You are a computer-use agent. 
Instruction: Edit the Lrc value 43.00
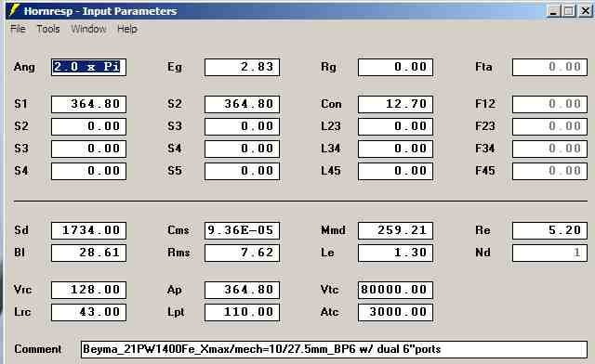click(x=89, y=312)
